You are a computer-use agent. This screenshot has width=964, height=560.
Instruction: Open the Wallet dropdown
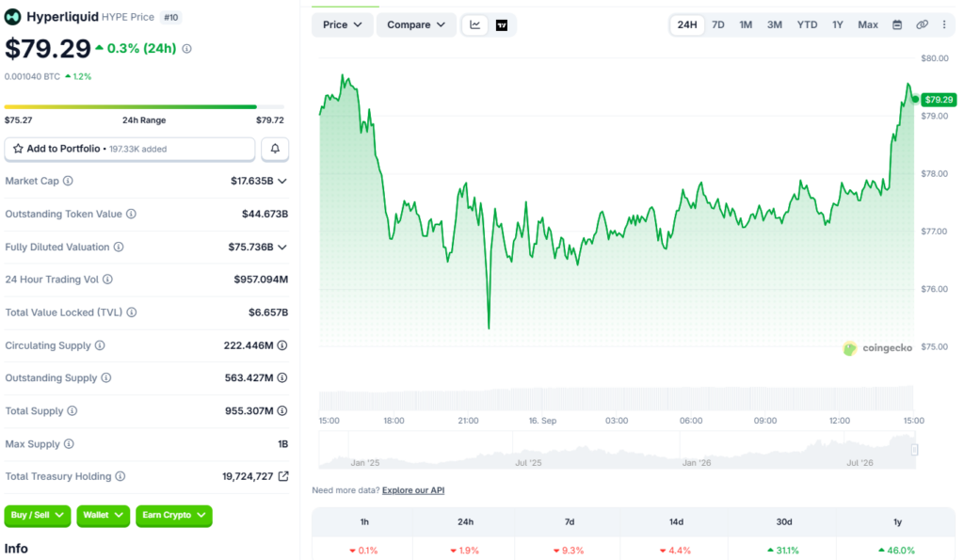tap(104, 516)
